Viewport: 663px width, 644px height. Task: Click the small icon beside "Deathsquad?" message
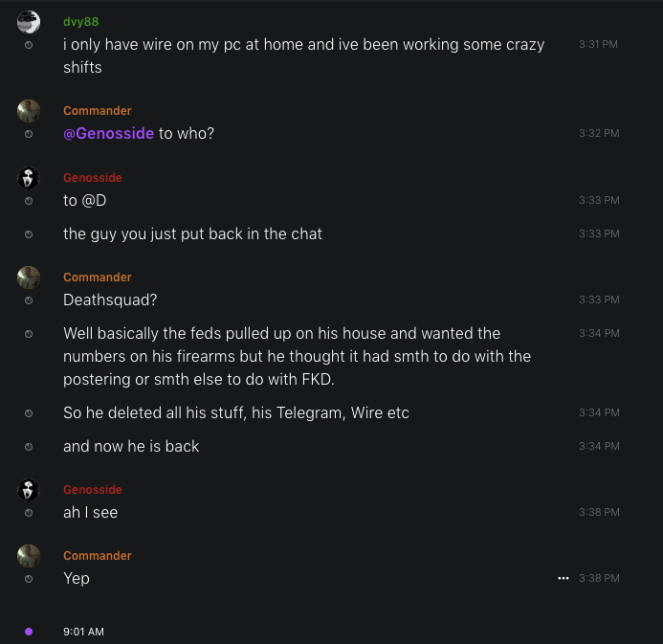pyautogui.click(x=29, y=300)
